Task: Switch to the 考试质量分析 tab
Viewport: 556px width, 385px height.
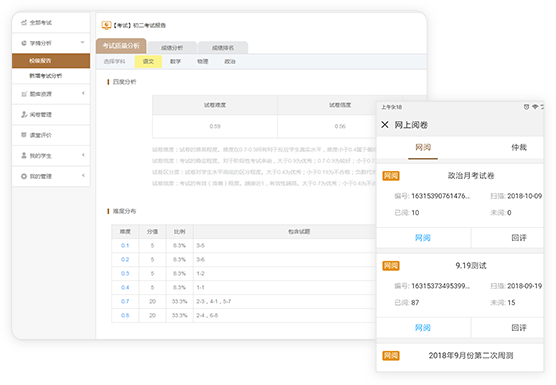Action: click(x=121, y=46)
